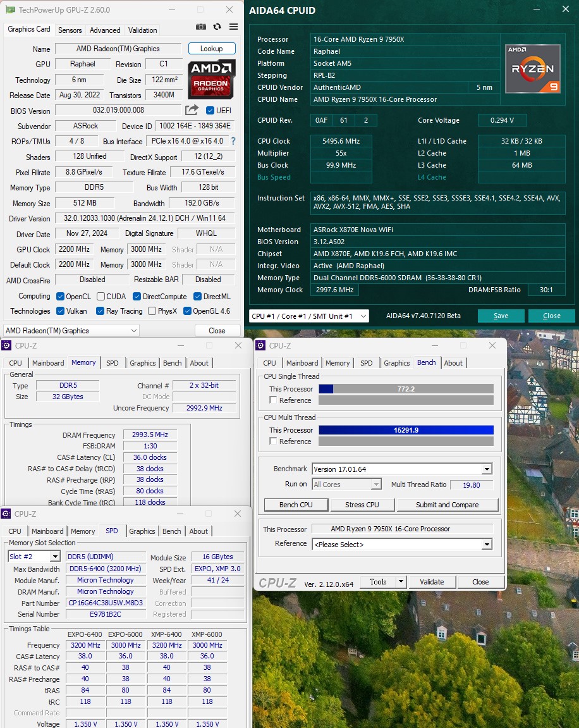Click the Validate button in CPU-Z
Image resolution: width=579 pixels, height=728 pixels.
click(x=432, y=582)
